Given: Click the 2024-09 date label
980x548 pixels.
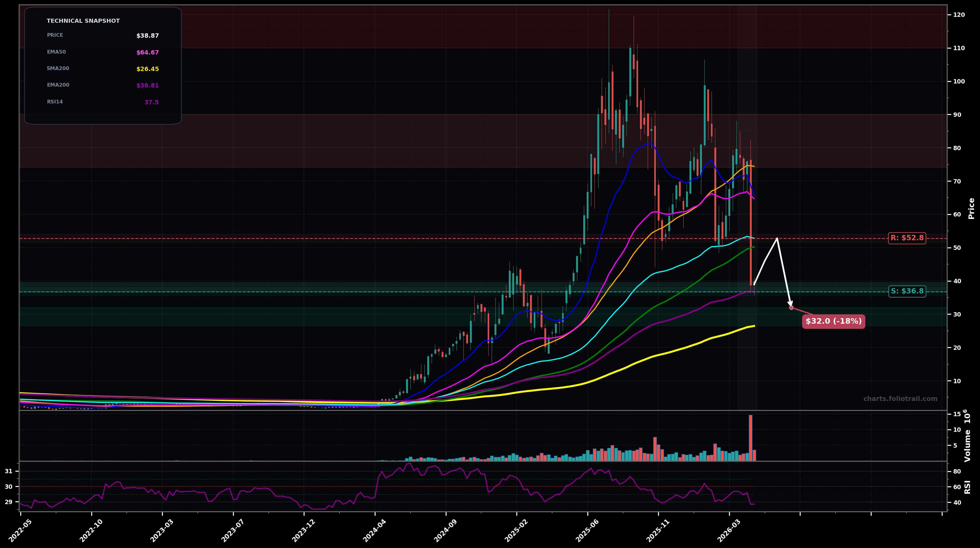Looking at the screenshot, I should tap(446, 530).
